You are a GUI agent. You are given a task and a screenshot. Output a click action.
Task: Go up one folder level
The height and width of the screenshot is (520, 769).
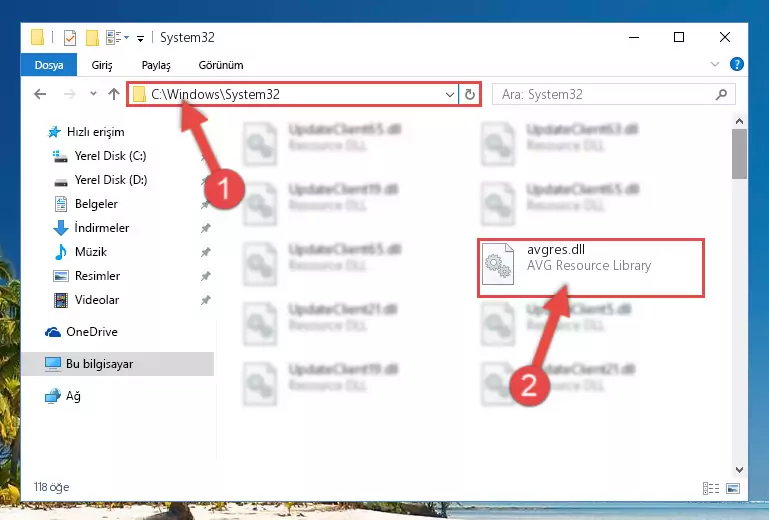114,94
